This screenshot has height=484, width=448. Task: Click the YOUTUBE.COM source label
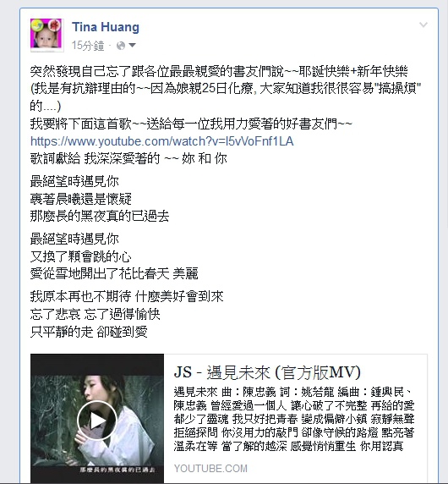(210, 468)
